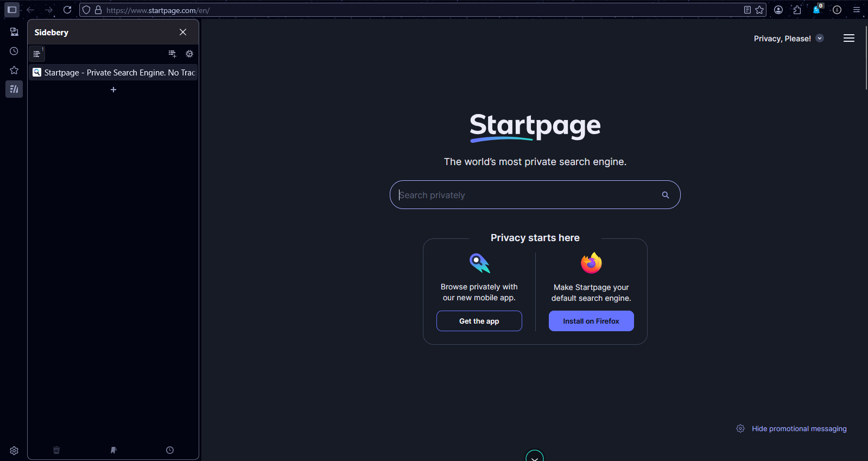Open the Firefox extensions puzzle icon
This screenshot has height=461, width=868.
(x=797, y=10)
